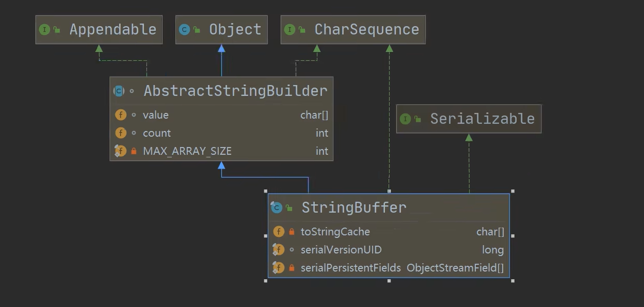Screen dimensions: 644x307
Task: Click the char[] type of value field
Action: tap(315, 115)
